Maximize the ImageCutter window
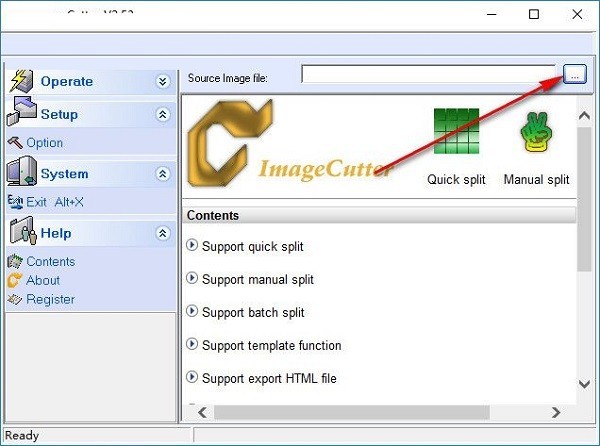The image size is (600, 446). 534,15
